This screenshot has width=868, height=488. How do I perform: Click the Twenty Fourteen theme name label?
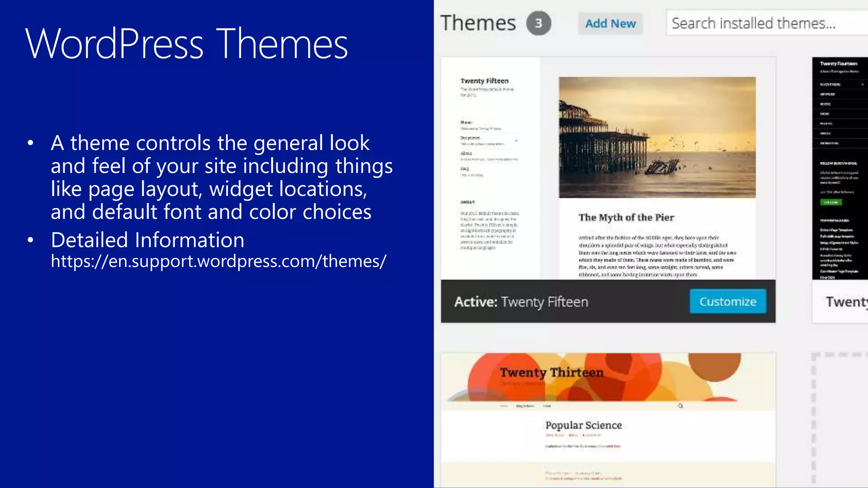[x=846, y=302]
